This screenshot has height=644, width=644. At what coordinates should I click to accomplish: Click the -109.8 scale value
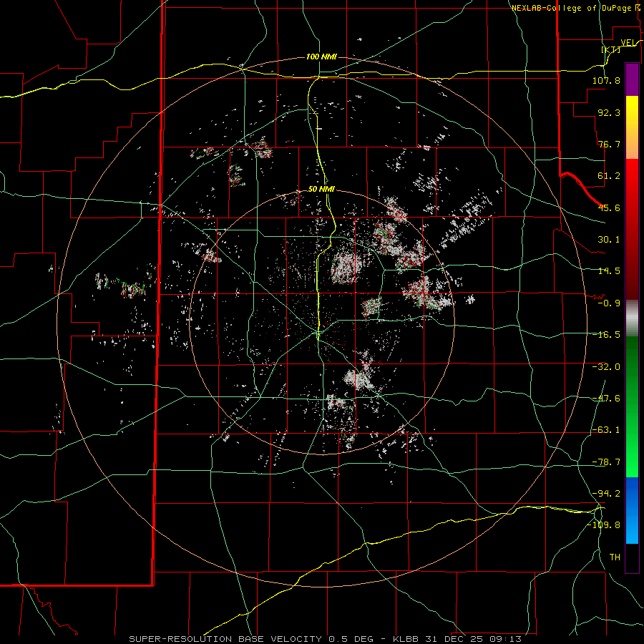(604, 525)
